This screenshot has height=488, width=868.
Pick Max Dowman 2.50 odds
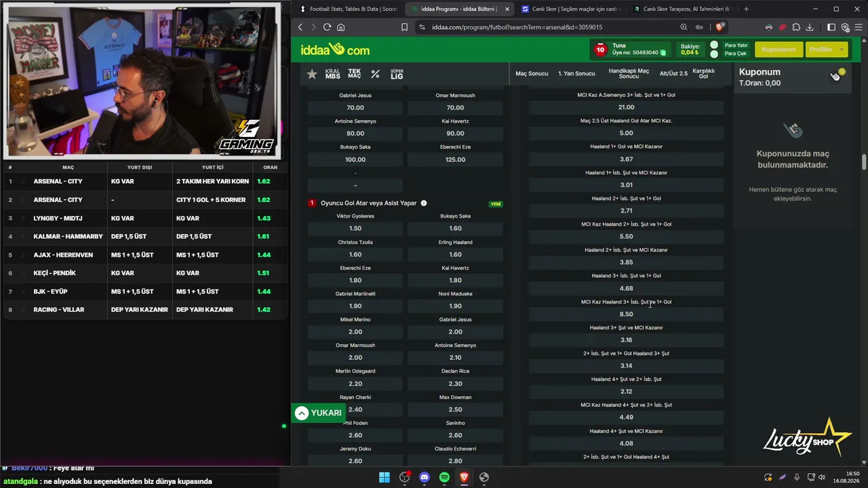point(455,409)
